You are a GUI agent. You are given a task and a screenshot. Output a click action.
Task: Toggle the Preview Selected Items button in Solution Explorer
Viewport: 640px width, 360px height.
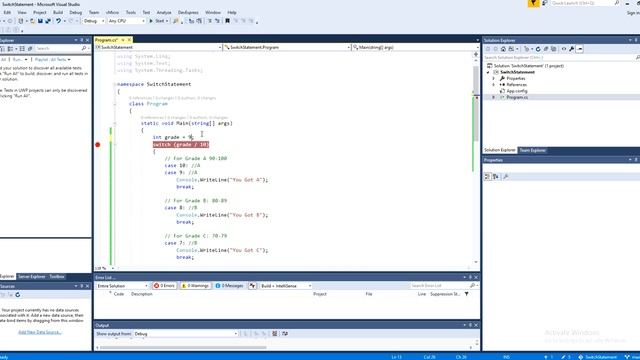(580, 49)
